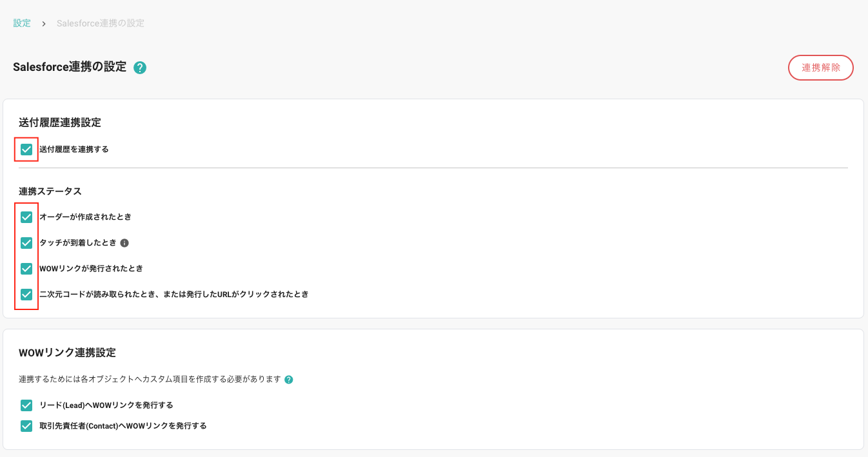The image size is (868, 457).
Task: Click the 連携ステータス heading
Action: click(50, 191)
